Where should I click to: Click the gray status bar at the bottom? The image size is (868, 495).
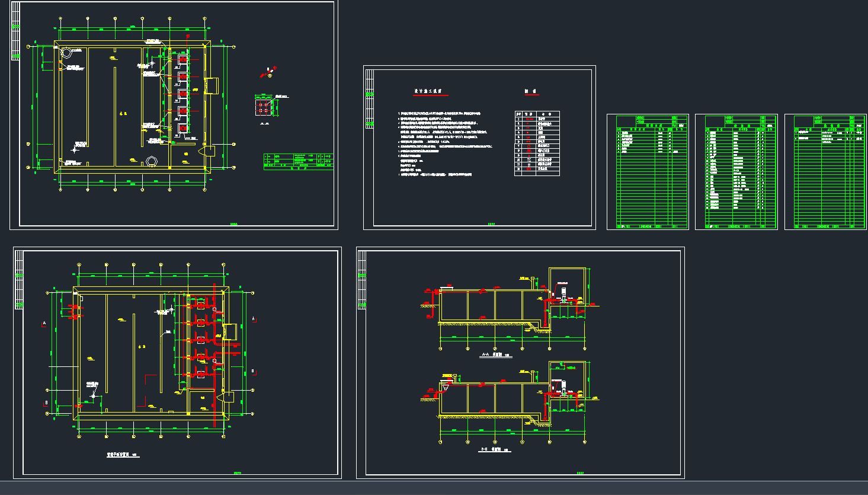click(x=434, y=488)
